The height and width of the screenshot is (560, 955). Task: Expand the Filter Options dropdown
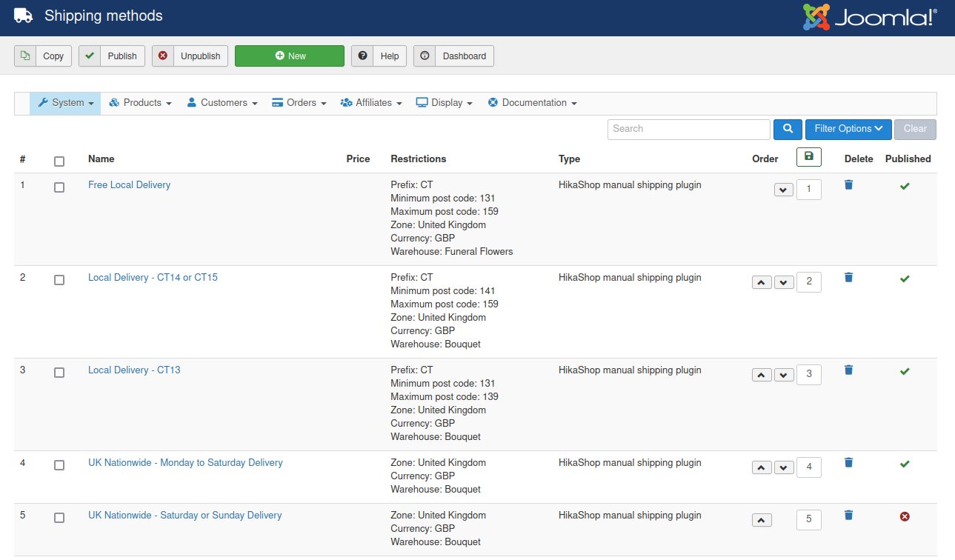click(x=848, y=129)
